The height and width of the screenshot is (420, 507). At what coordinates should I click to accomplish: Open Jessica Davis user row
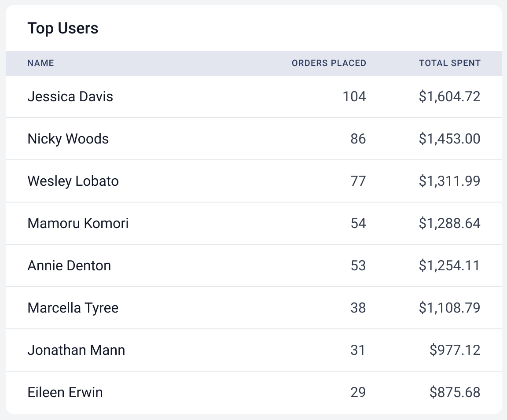[70, 96]
